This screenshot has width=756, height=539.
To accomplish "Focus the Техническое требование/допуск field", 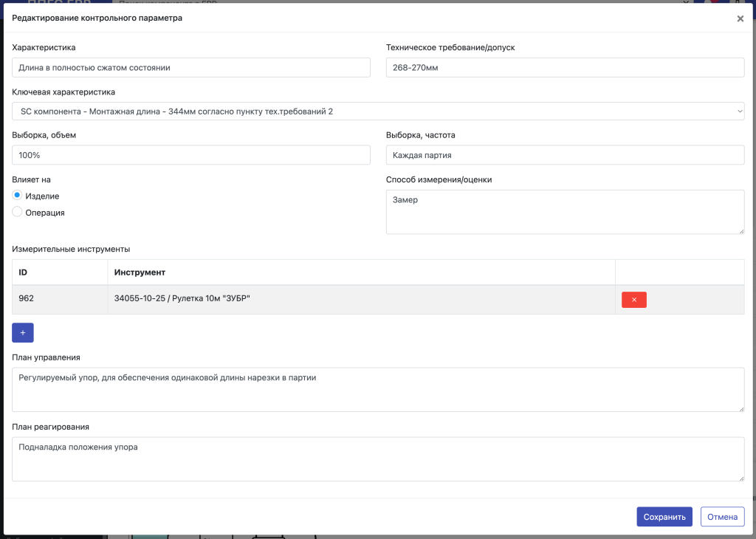I will click(565, 67).
